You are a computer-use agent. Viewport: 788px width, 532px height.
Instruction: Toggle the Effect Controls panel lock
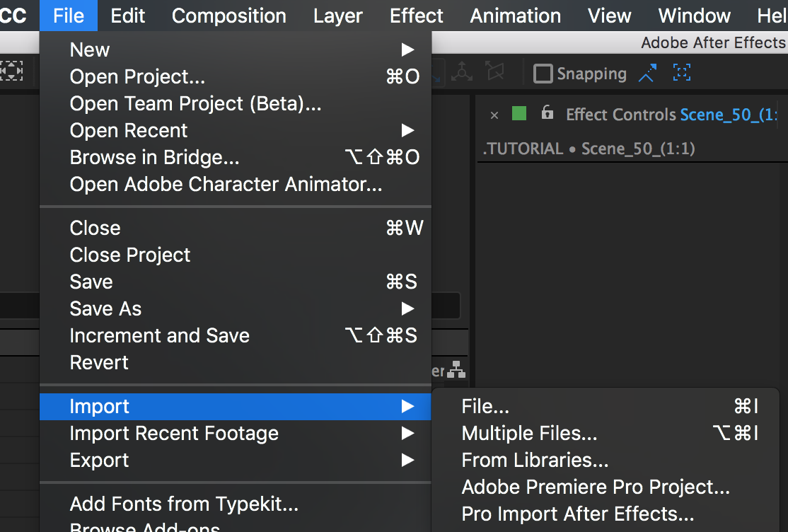[x=547, y=113]
